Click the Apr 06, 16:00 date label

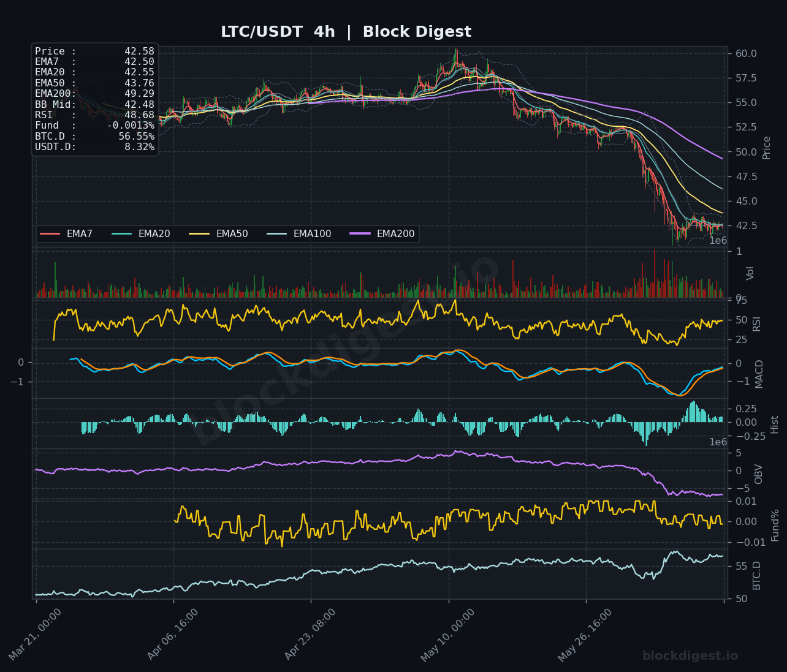173,635
